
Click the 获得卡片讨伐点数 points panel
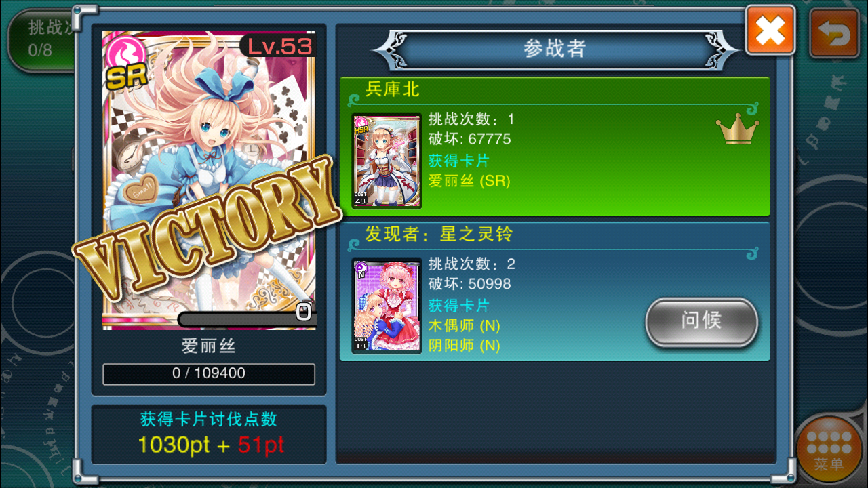[x=209, y=434]
